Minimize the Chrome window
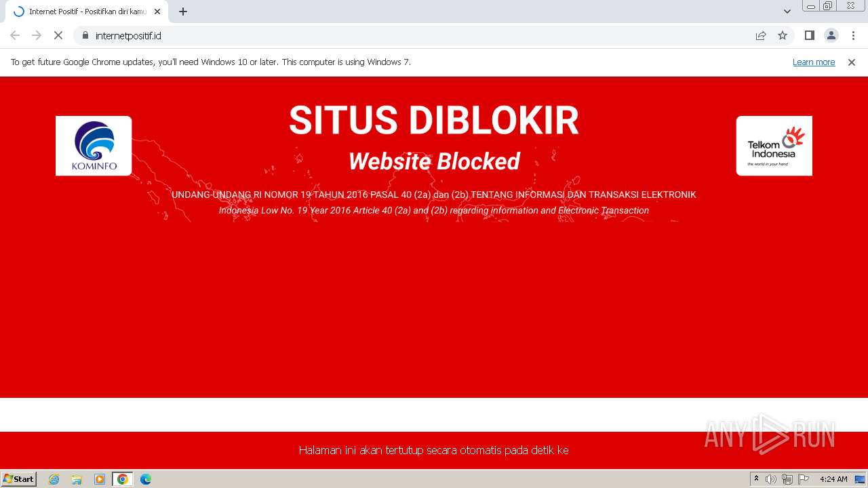This screenshot has width=868, height=488. point(810,6)
